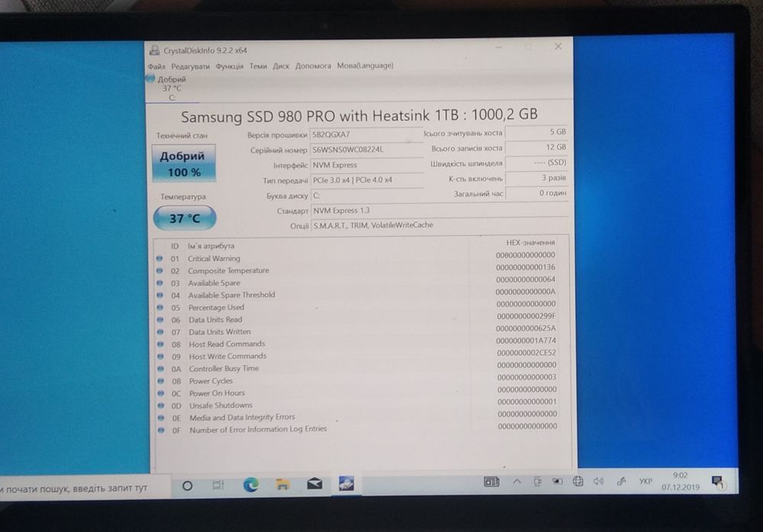
Task: Open File Explorer from the taskbar
Action: [x=282, y=484]
